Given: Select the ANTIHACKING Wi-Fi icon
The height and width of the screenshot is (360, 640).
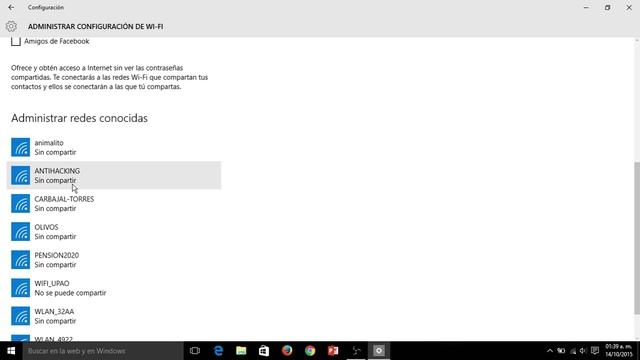Looking at the screenshot, I should 20,176.
